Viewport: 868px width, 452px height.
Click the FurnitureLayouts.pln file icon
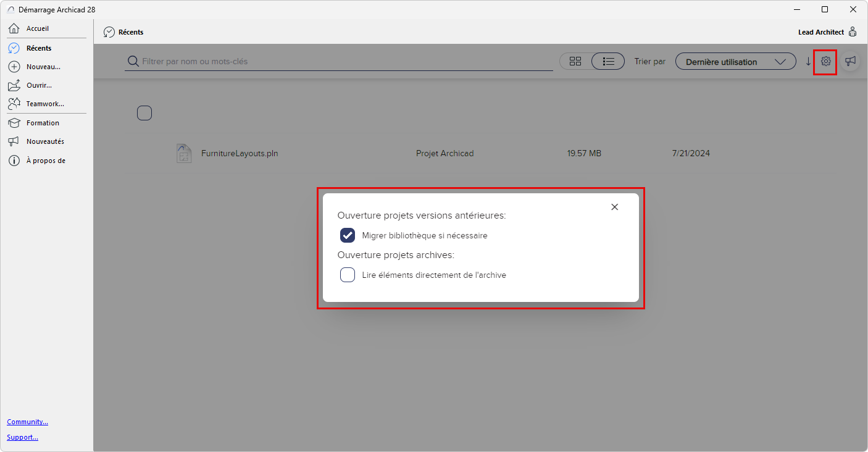tap(183, 153)
